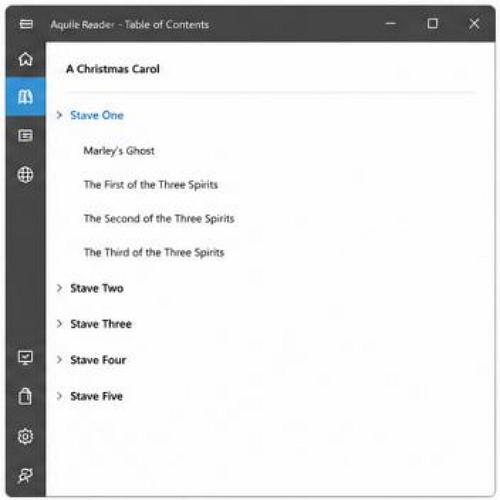This screenshot has width=500, height=500.
Task: Open the Home icon in sidebar
Action: tap(25, 59)
